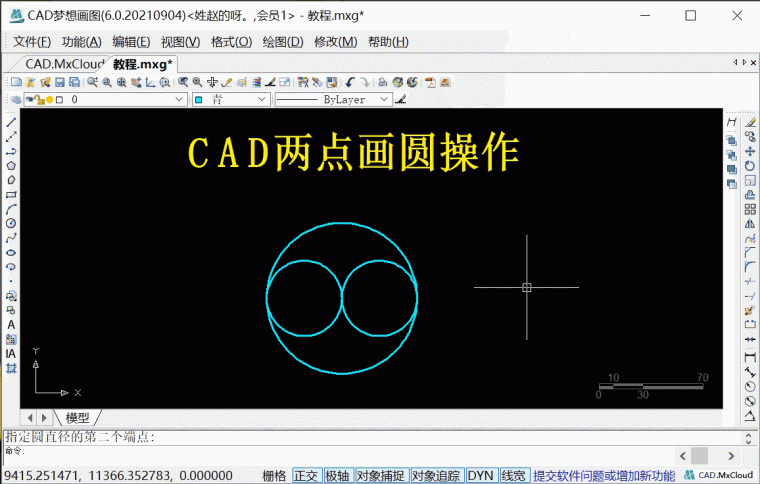This screenshot has width=760, height=484.
Task: Toggle the 线宽 lineweight display
Action: tap(514, 476)
